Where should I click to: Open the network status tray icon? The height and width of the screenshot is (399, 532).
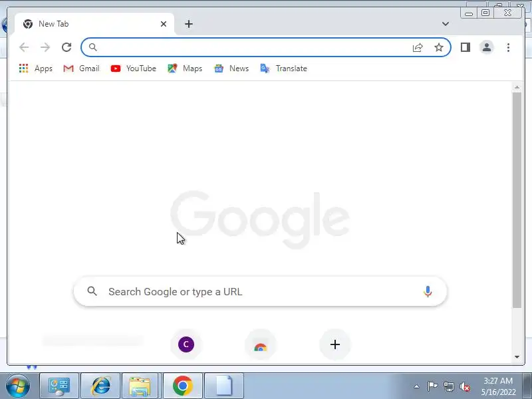[449, 386]
